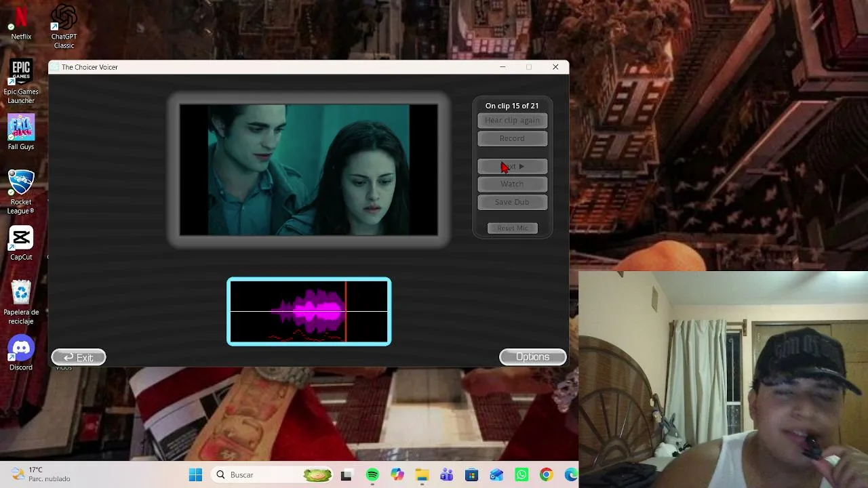Close The Choicer Voicer window
The height and width of the screenshot is (488, 868).
pyautogui.click(x=555, y=67)
